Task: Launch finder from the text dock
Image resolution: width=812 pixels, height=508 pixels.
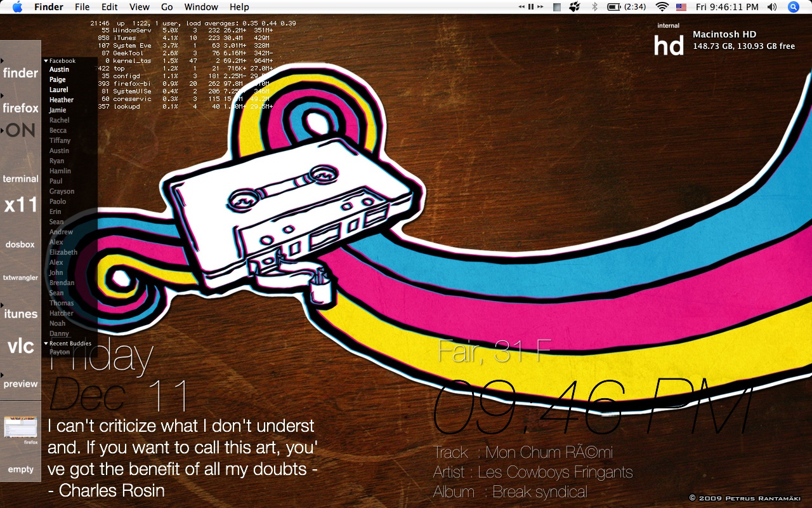Action: point(20,73)
